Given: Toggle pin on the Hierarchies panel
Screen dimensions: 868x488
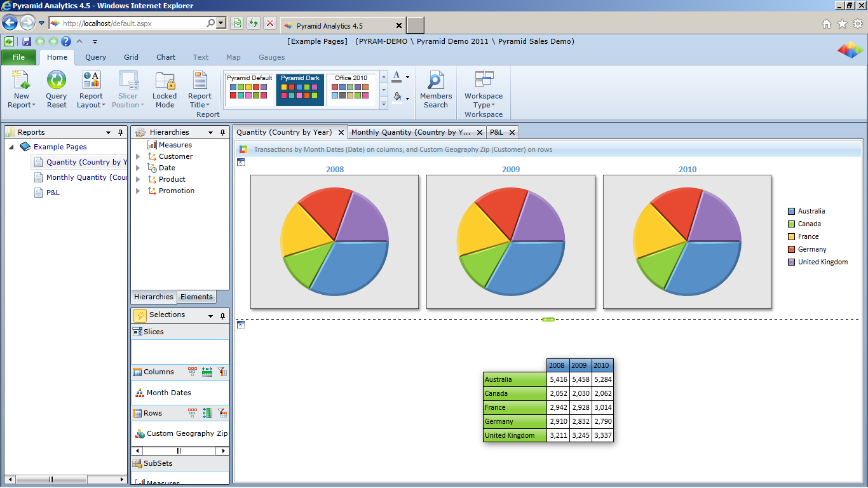Looking at the screenshot, I should [222, 133].
